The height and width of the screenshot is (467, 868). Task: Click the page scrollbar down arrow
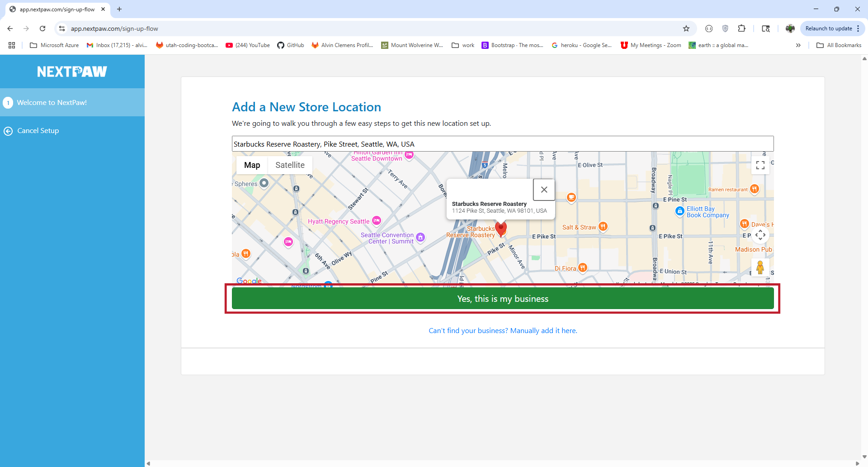pos(864,457)
